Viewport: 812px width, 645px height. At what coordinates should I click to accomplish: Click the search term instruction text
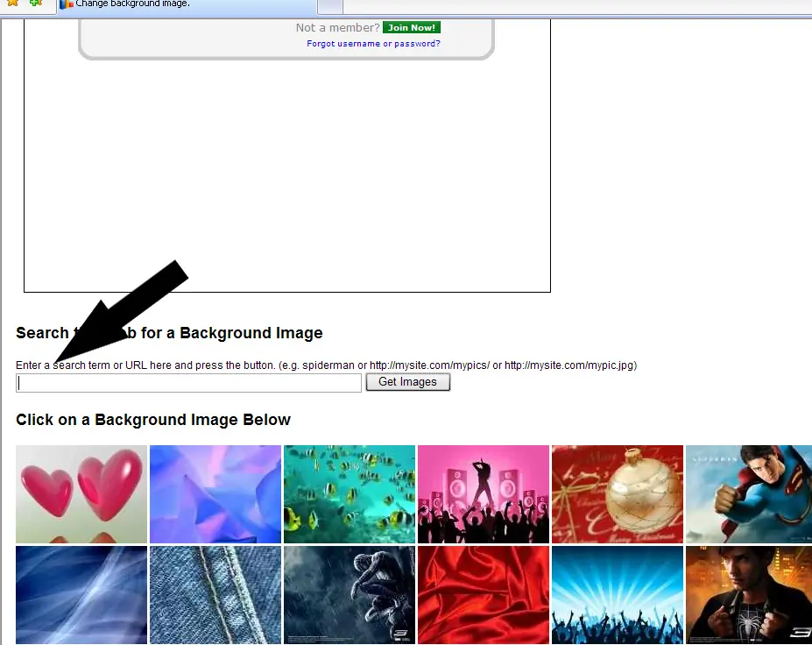(326, 365)
